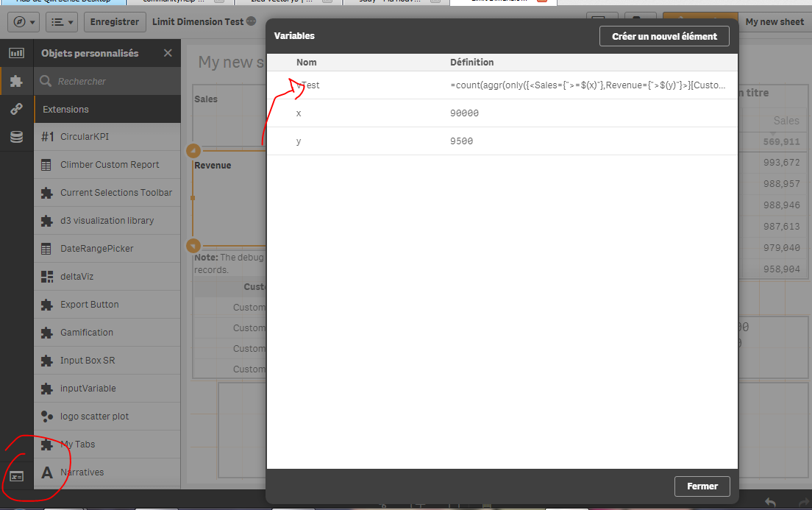
Task: Select the vTest variable row
Action: [502, 85]
